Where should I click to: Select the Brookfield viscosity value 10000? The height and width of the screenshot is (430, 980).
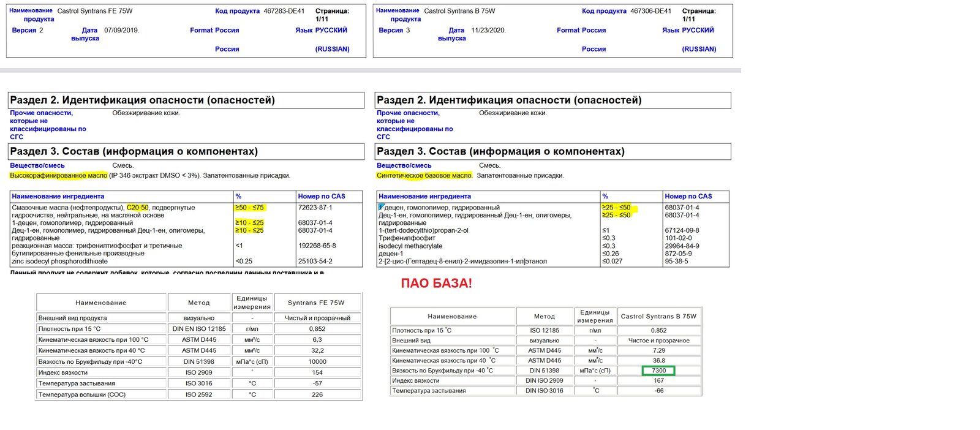tap(317, 361)
